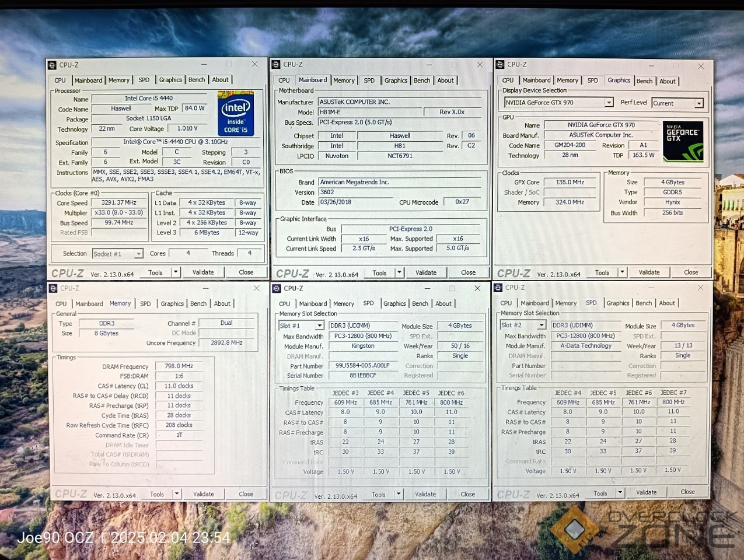Open the Slot #1 memory slot dropdown

coord(320,325)
